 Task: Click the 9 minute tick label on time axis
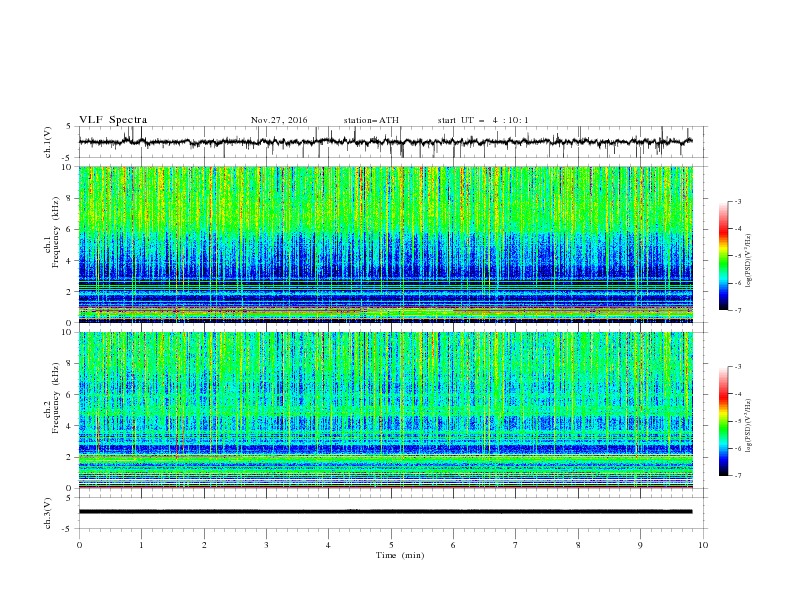640,545
